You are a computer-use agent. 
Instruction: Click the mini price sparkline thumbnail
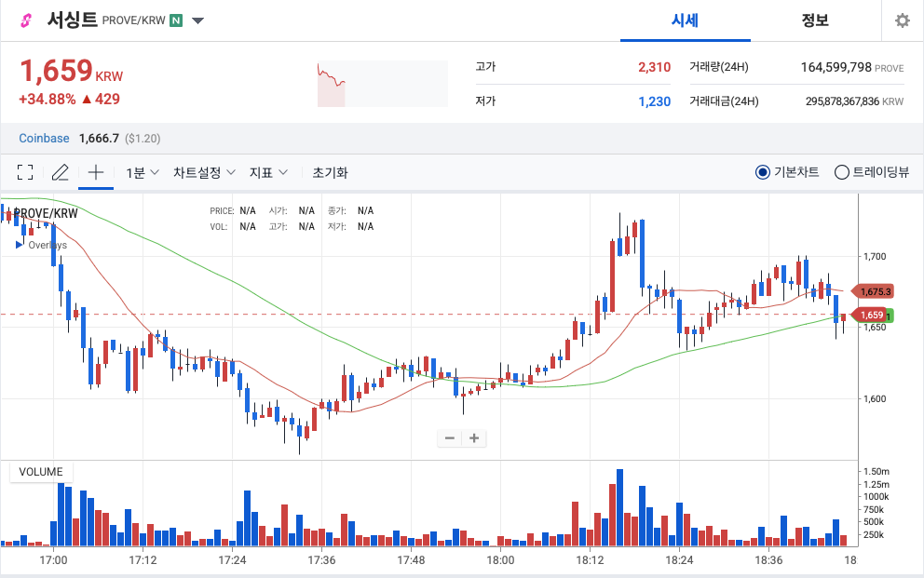(x=383, y=84)
